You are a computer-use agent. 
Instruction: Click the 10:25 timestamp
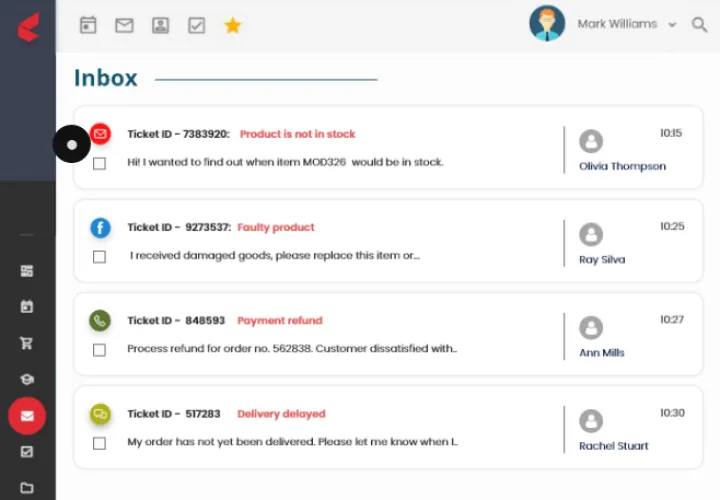pos(672,226)
